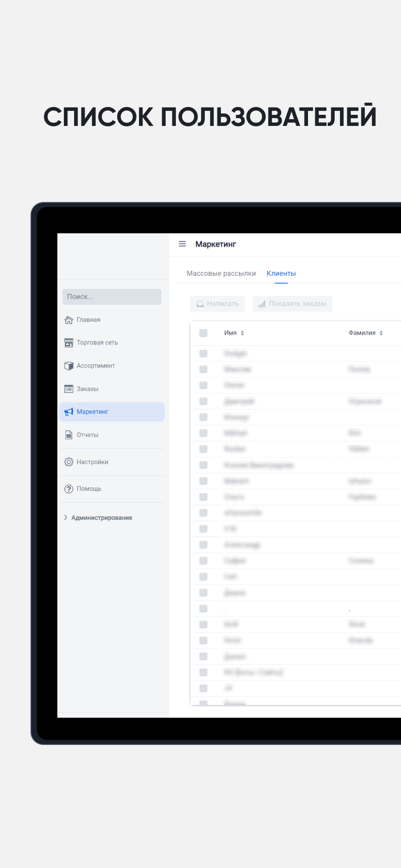The height and width of the screenshot is (868, 401).
Task: Click the gear icon for Настройки
Action: pyautogui.click(x=69, y=462)
